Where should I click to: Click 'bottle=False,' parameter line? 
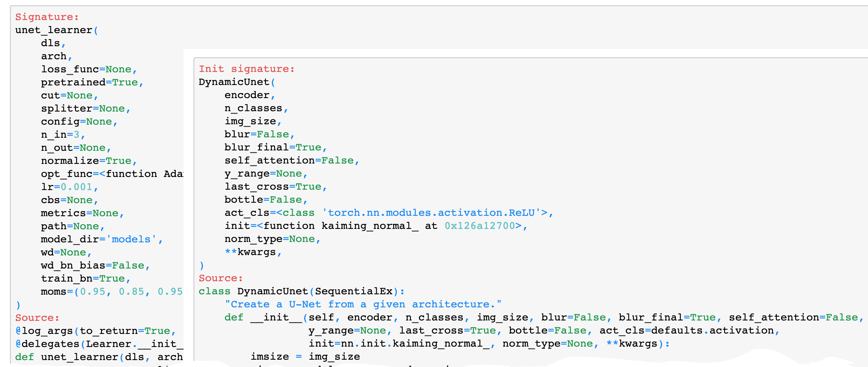pyautogui.click(x=266, y=200)
